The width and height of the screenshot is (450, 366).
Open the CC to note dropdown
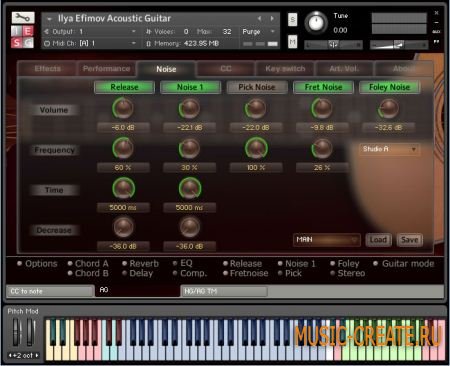(x=50, y=291)
